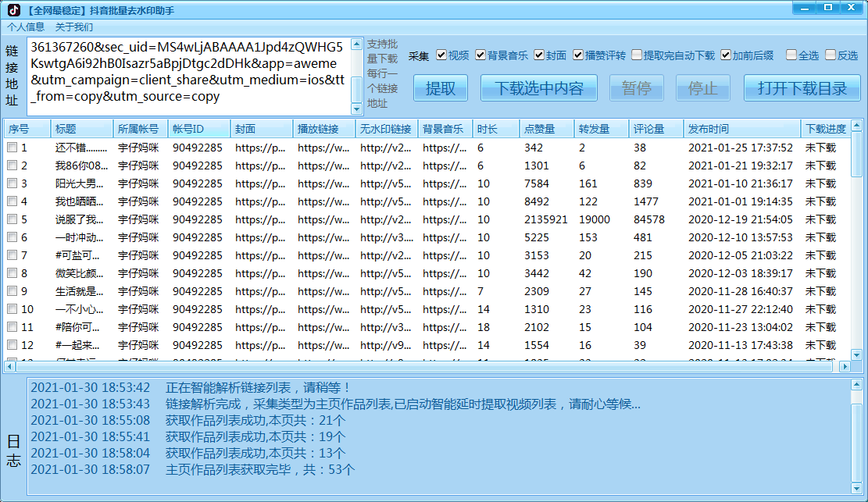
Task: Click the 封面 column header in table
Action: coord(262,129)
